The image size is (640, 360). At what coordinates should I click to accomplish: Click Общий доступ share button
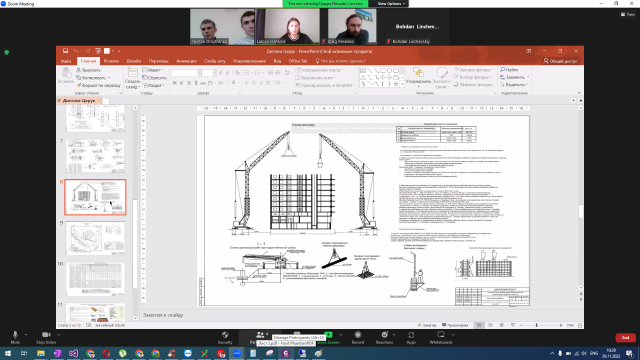click(x=560, y=61)
